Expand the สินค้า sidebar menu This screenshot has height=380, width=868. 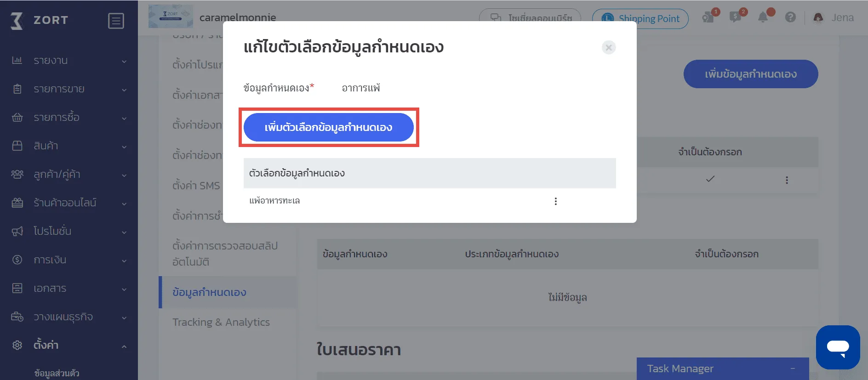69,146
